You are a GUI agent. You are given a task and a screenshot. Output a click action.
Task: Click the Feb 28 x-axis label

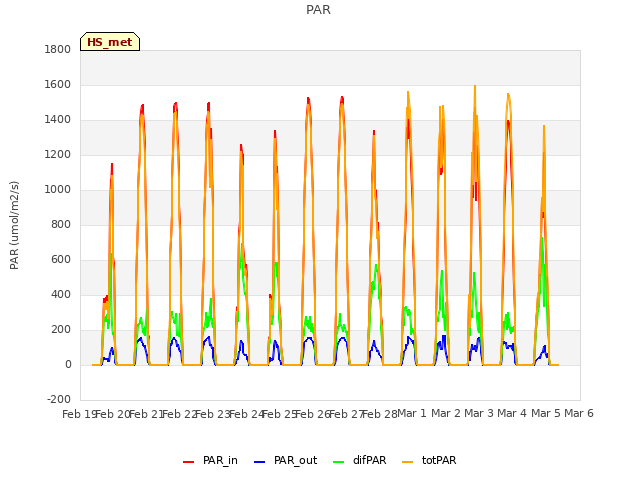pyautogui.click(x=380, y=414)
